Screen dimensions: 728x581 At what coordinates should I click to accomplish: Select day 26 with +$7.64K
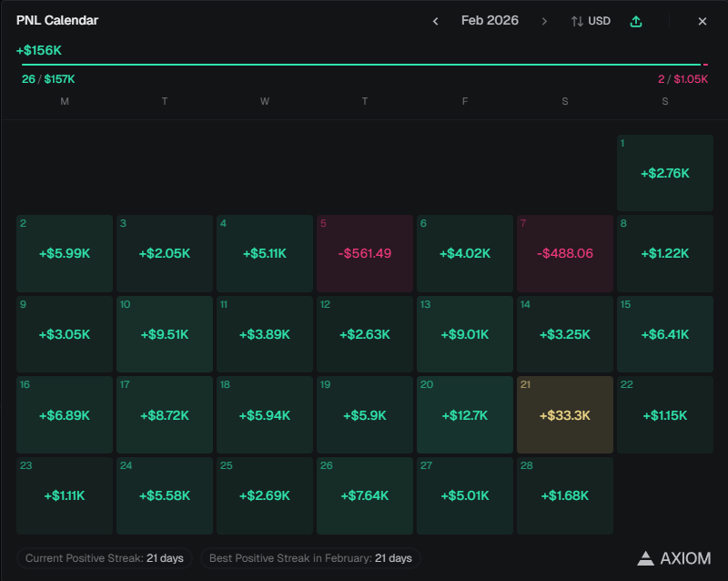(365, 495)
